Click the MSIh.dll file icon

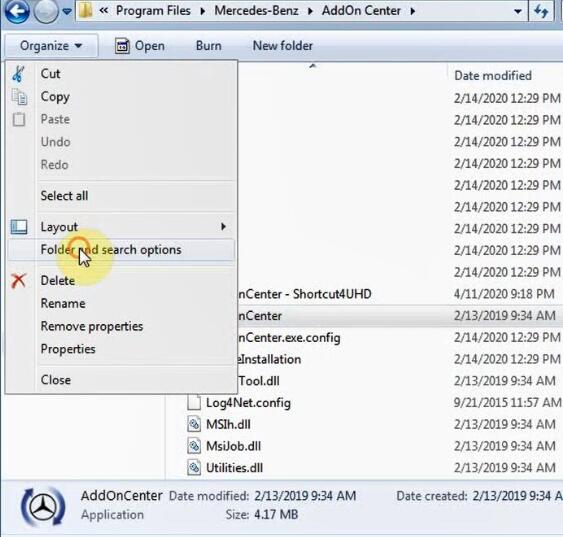pyautogui.click(x=194, y=424)
